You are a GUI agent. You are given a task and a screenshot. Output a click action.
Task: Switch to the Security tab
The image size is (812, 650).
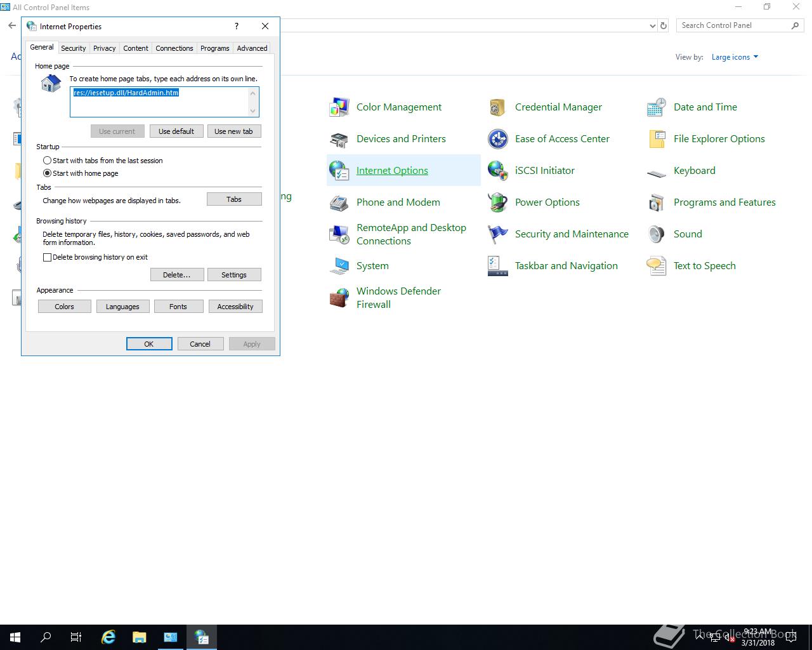click(x=74, y=48)
